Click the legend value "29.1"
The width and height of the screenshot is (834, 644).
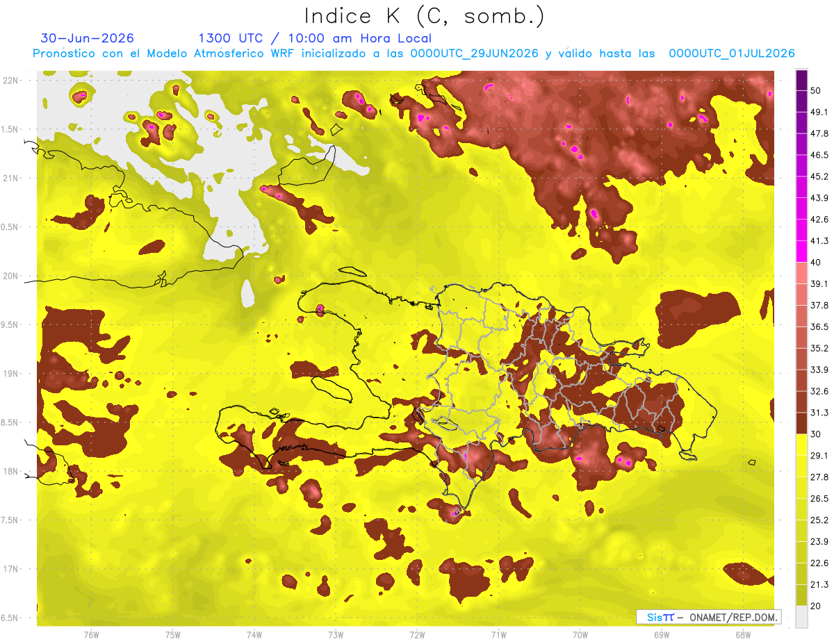tap(819, 456)
